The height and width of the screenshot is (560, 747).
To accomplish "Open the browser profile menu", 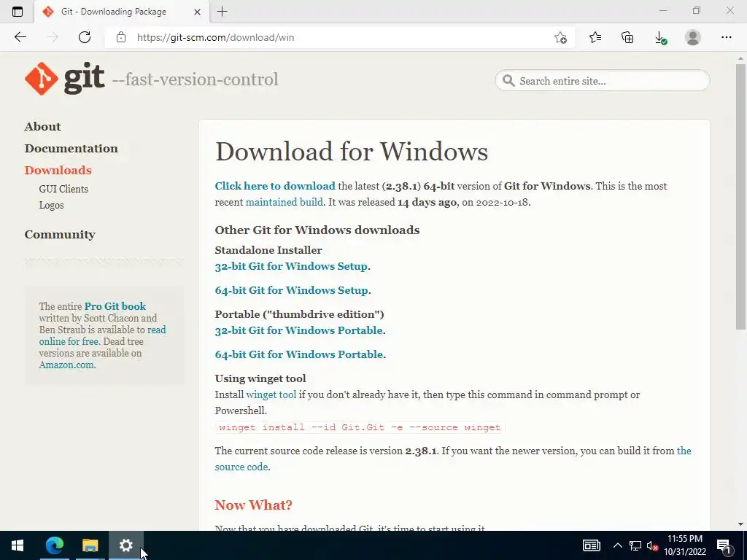I will pyautogui.click(x=693, y=37).
